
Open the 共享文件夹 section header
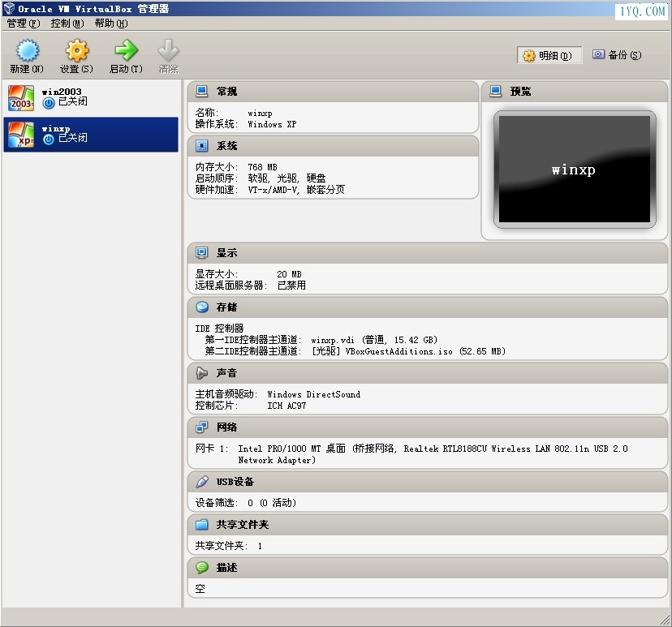(427, 525)
